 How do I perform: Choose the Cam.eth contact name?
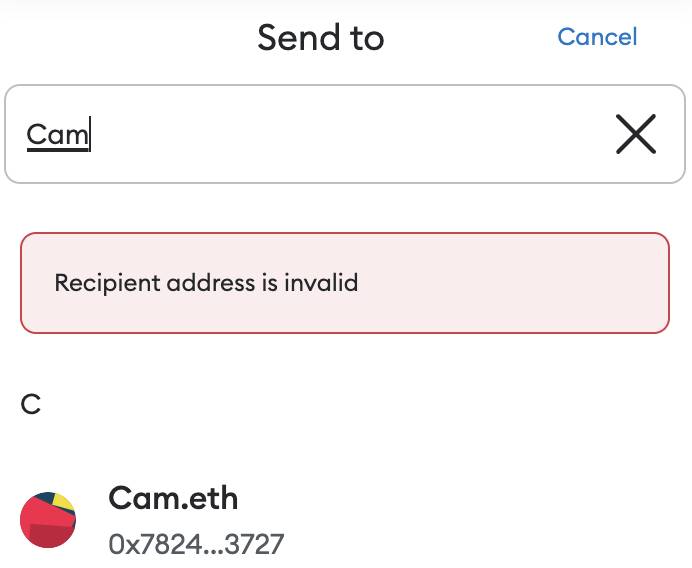tap(173, 498)
